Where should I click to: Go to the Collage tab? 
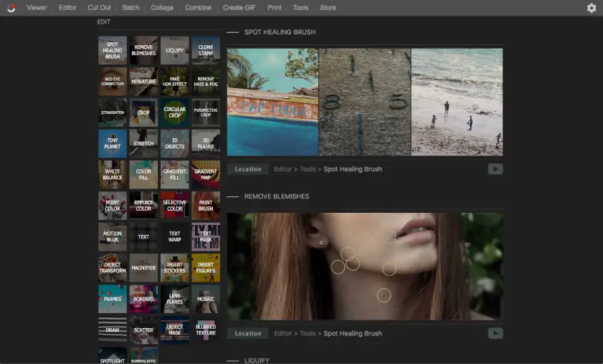(x=162, y=8)
